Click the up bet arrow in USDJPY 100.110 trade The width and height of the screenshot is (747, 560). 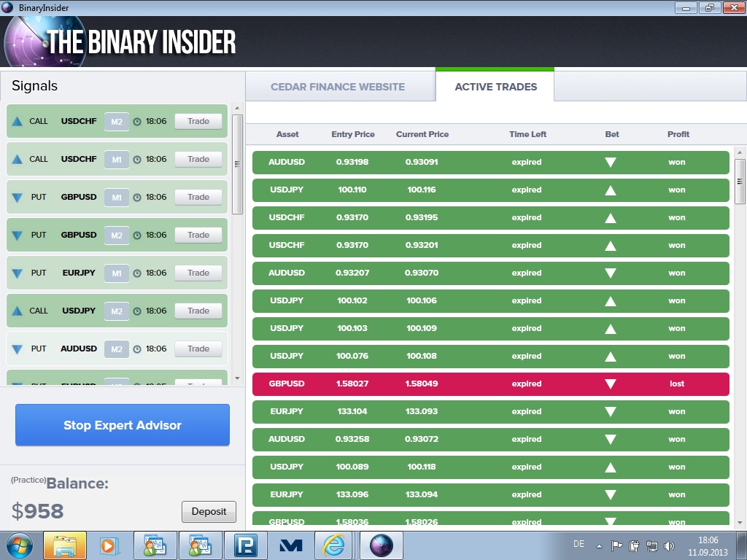(611, 190)
